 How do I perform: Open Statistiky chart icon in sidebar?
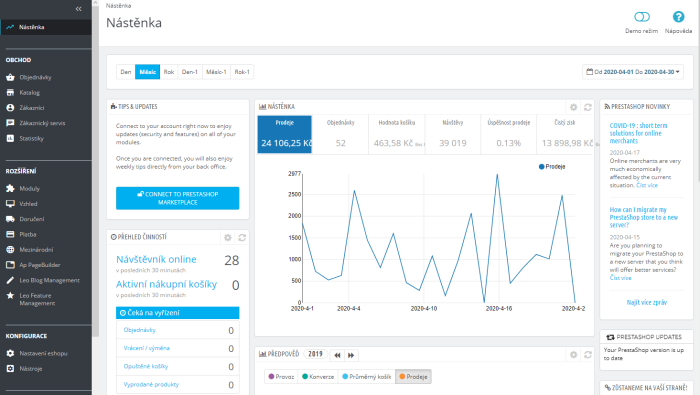click(10, 138)
